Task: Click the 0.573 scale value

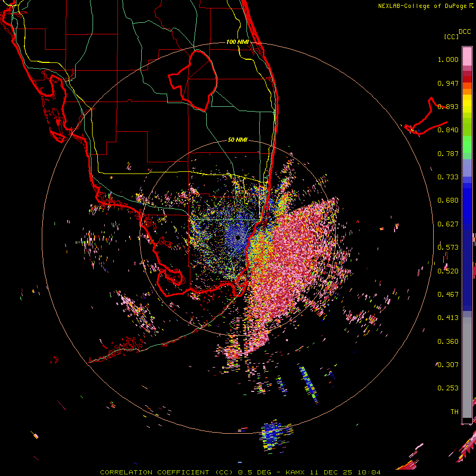Action: click(x=448, y=248)
